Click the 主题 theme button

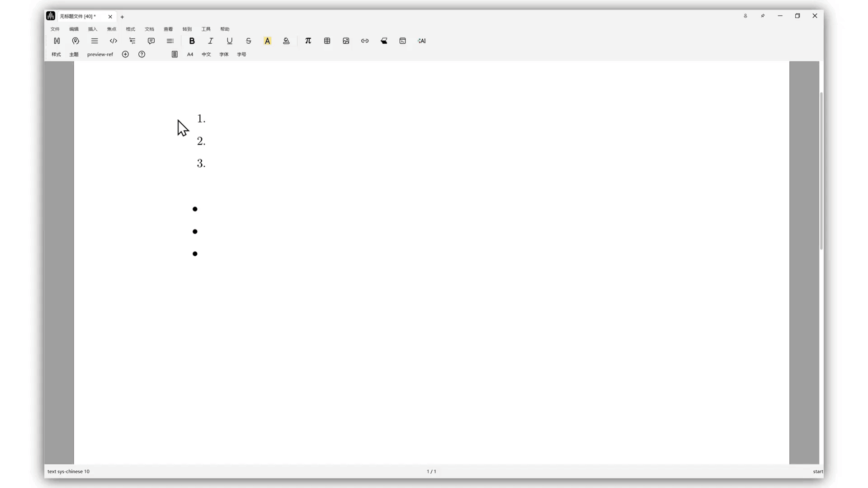(74, 54)
